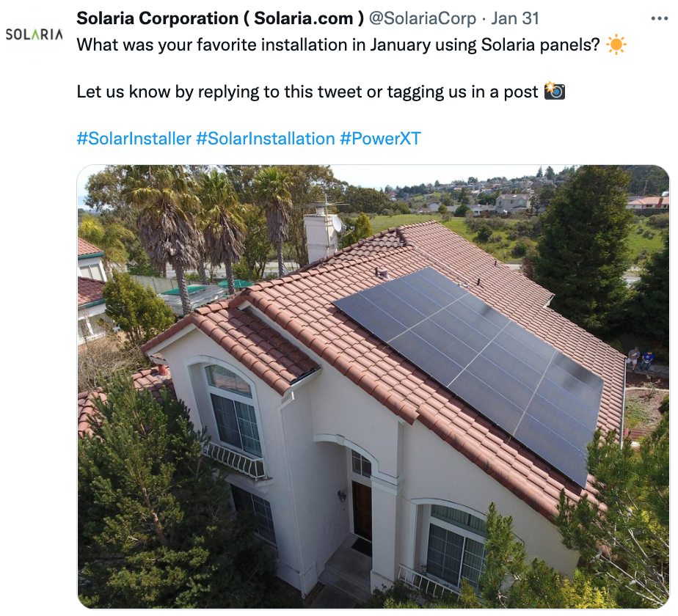Screen dimensions: 678x616
Task: Open the solar roof house photo
Action: click(x=373, y=386)
